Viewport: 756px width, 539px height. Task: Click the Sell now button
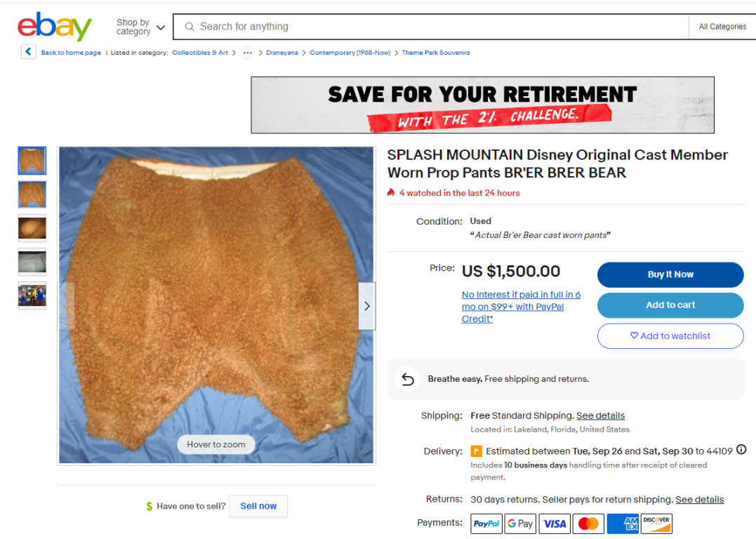(258, 506)
